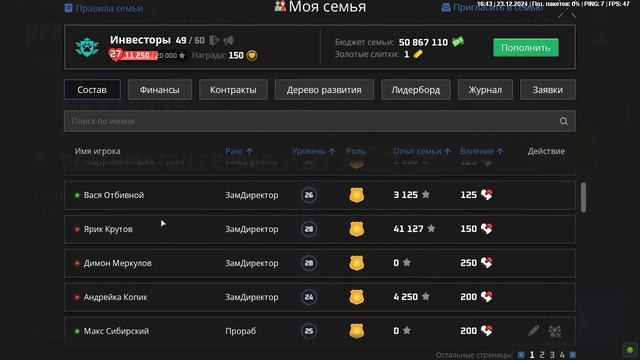This screenshot has width=640, height=360.
Task: Click the megaphone announcement icon
Action: [229, 40]
